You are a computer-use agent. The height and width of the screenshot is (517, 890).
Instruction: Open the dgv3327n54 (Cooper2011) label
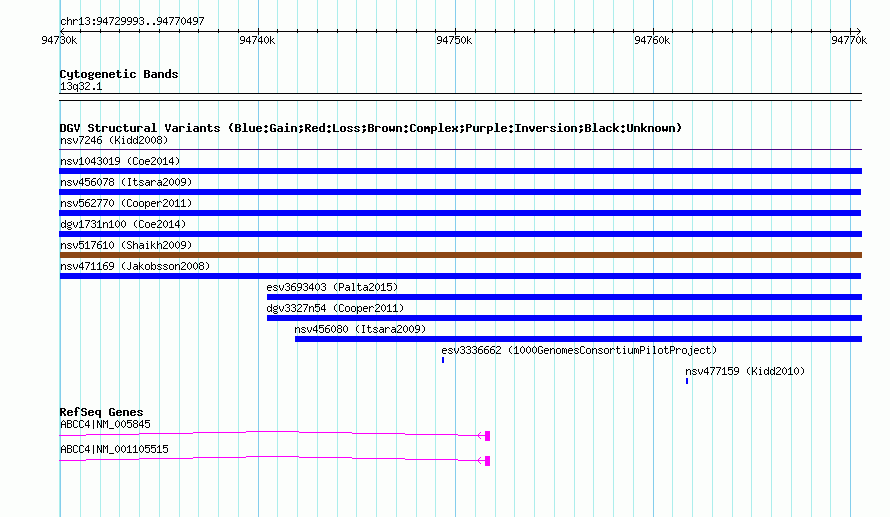click(x=335, y=308)
